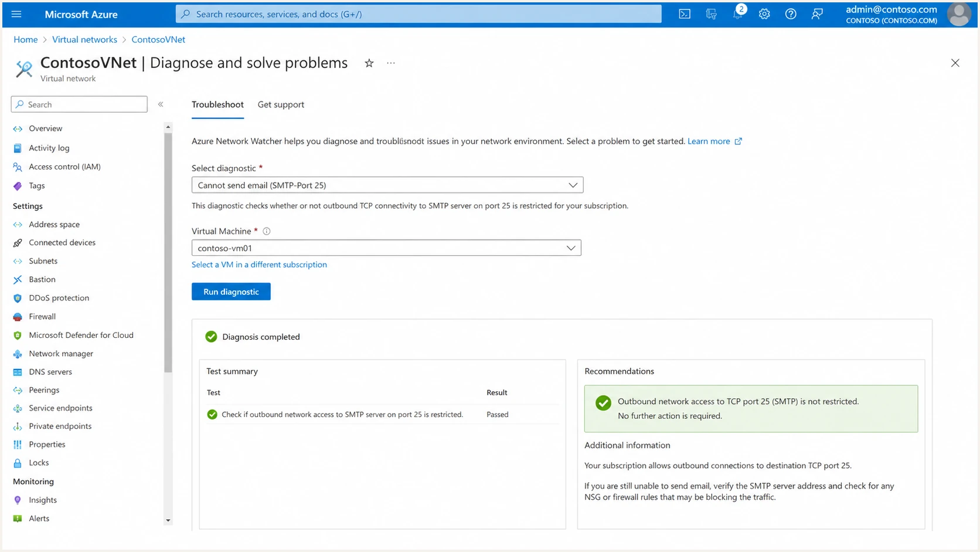Open Peerings in the sidebar
The width and height of the screenshot is (980, 552).
pyautogui.click(x=44, y=390)
